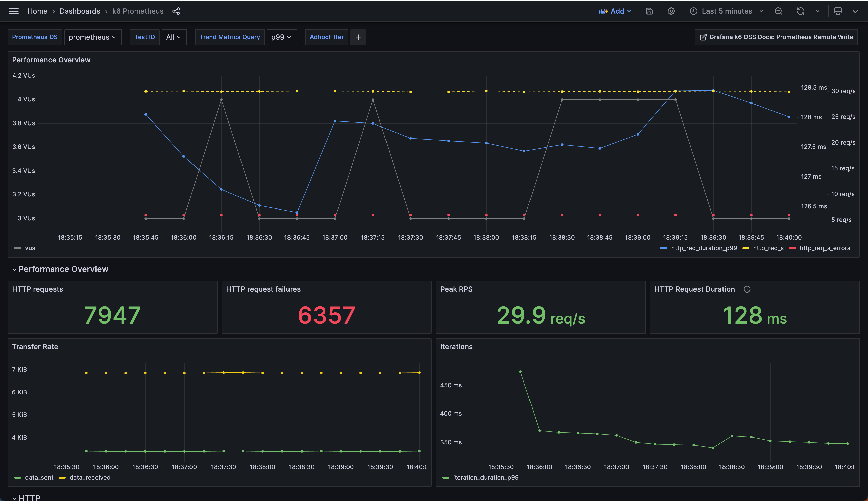Open the Test ID All dropdown
This screenshot has height=501, width=868.
[x=174, y=37]
